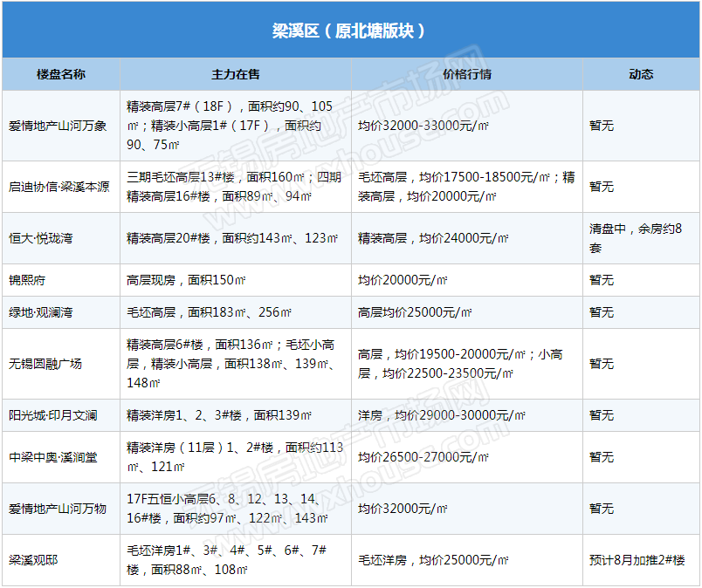Click the 梁溪区（原北塘版块）table title
Viewport: 702px width, 588px height.
pyautogui.click(x=349, y=31)
